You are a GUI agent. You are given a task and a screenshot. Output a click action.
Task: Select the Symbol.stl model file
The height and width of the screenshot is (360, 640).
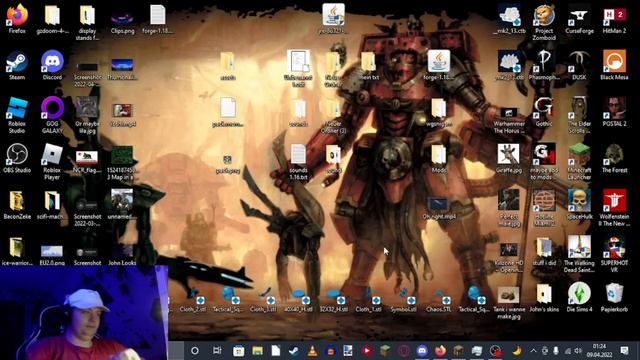(404, 301)
